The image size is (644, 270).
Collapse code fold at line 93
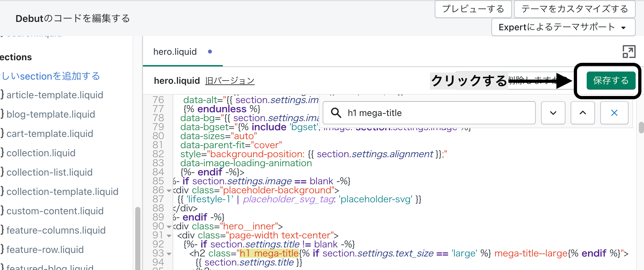click(x=169, y=254)
